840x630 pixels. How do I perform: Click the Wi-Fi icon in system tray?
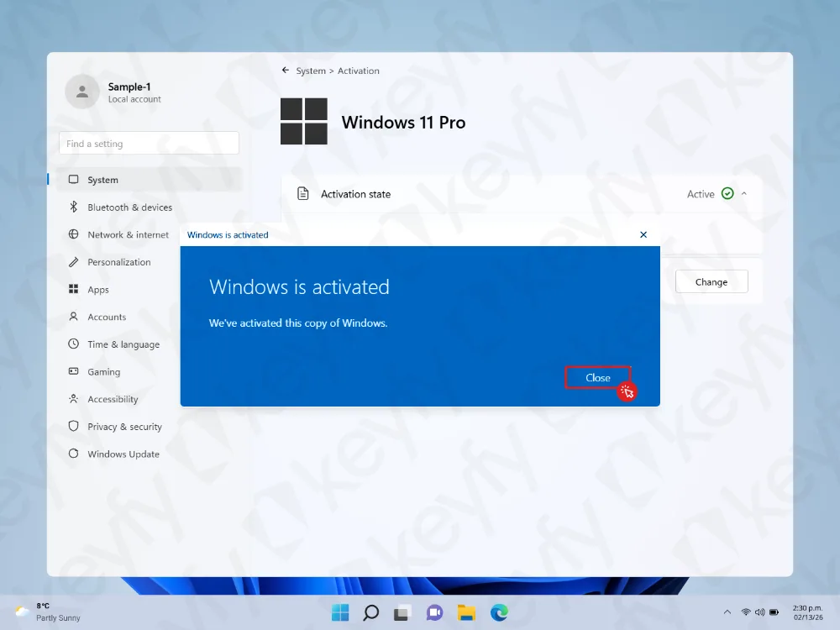click(x=745, y=612)
